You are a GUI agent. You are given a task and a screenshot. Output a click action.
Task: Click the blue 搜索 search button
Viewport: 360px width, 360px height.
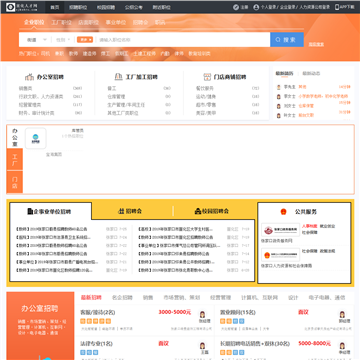287,40
